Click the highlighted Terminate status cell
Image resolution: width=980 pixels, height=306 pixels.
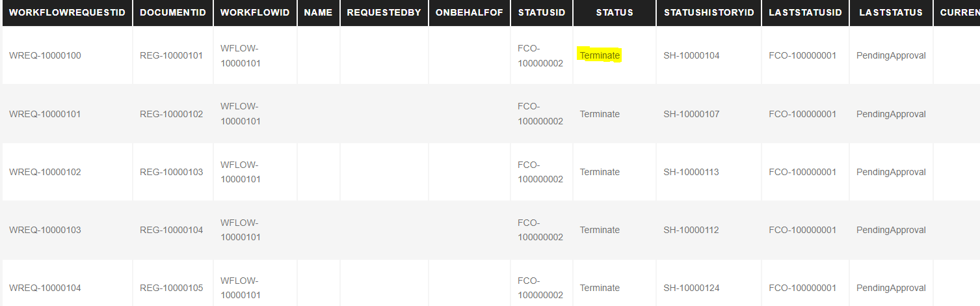[x=600, y=55]
